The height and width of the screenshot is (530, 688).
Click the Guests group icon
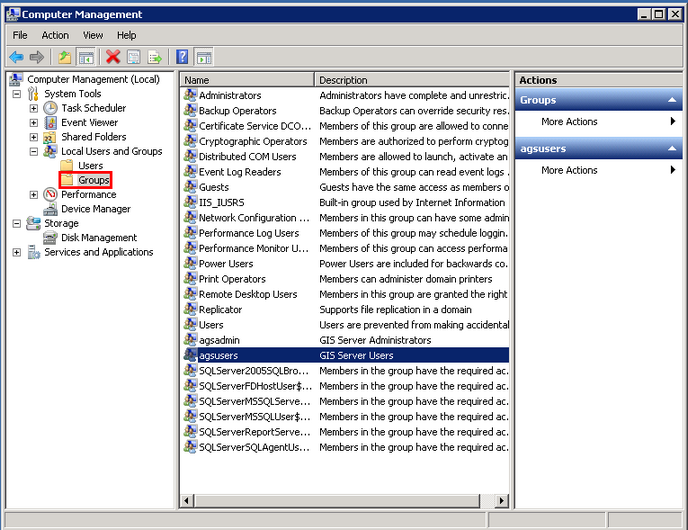pyautogui.click(x=190, y=186)
